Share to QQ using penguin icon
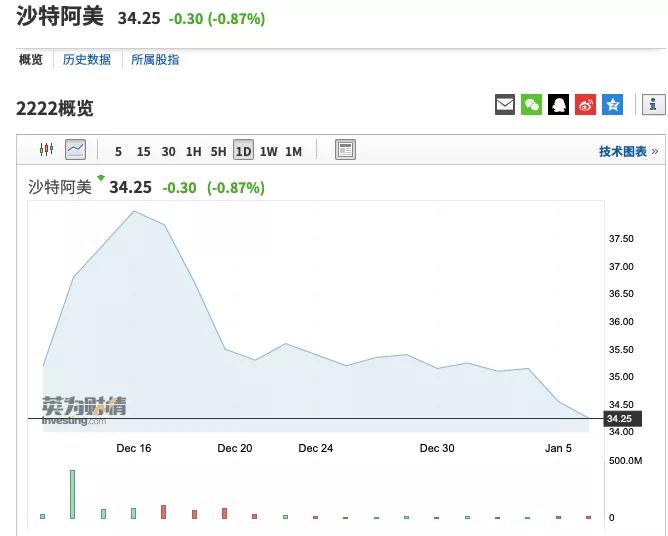The image size is (668, 536). (558, 105)
